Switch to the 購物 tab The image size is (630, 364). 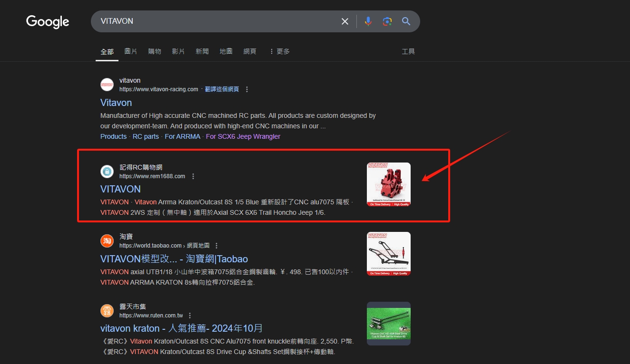coord(155,51)
